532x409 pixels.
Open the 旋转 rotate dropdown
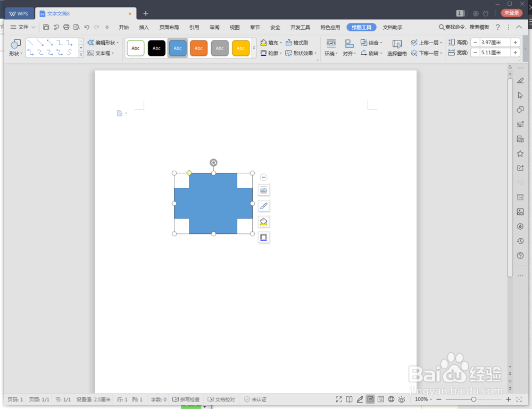tap(371, 53)
